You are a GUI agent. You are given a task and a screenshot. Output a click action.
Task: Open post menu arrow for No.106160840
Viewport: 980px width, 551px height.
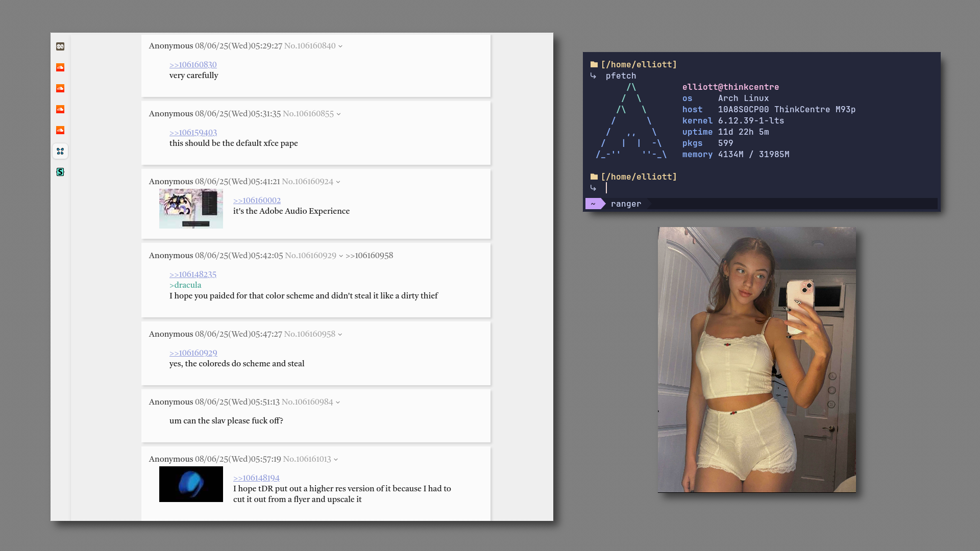(x=340, y=46)
